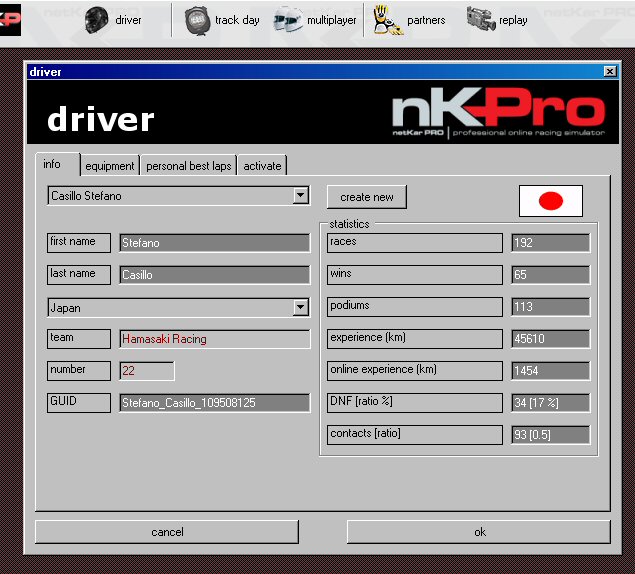The width and height of the screenshot is (635, 574).
Task: Click the races value 192
Action: [551, 243]
